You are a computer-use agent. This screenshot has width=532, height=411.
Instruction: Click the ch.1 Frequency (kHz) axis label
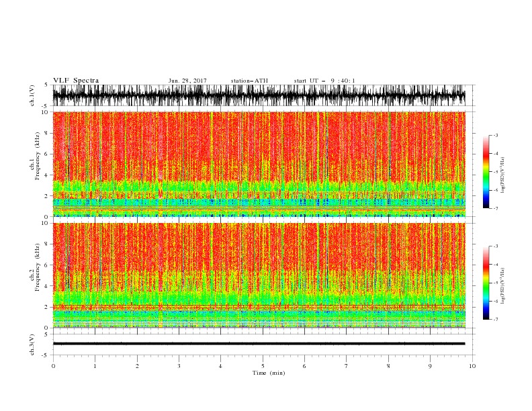35,156
